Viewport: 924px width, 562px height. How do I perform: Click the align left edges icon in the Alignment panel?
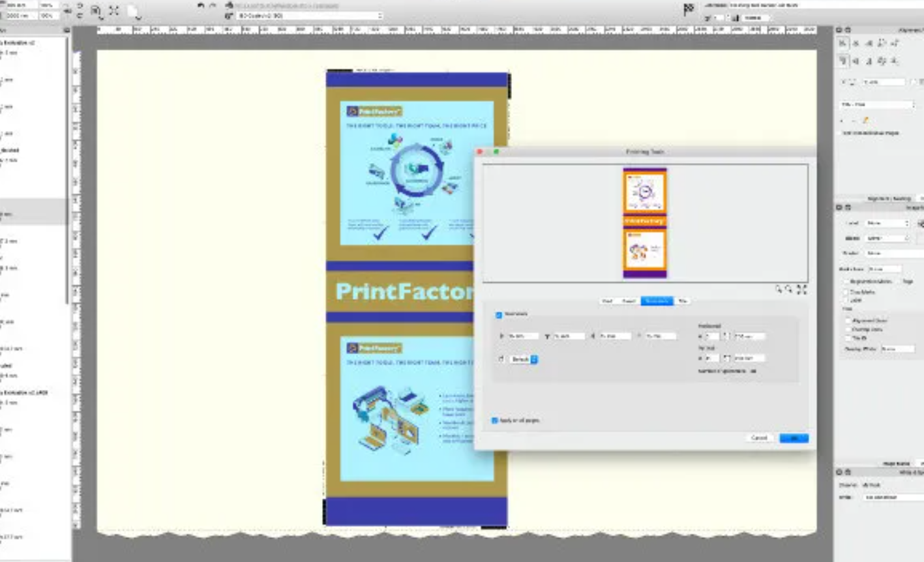pyautogui.click(x=842, y=43)
